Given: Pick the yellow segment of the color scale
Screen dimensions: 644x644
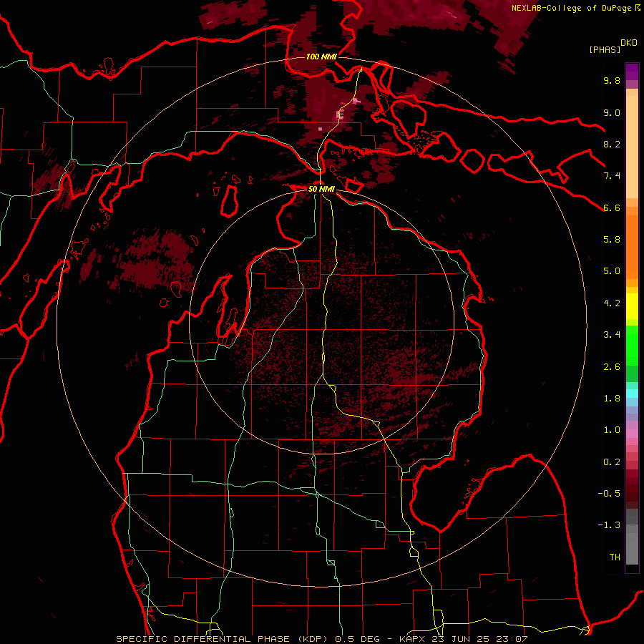Looking at the screenshot, I should [632, 306].
